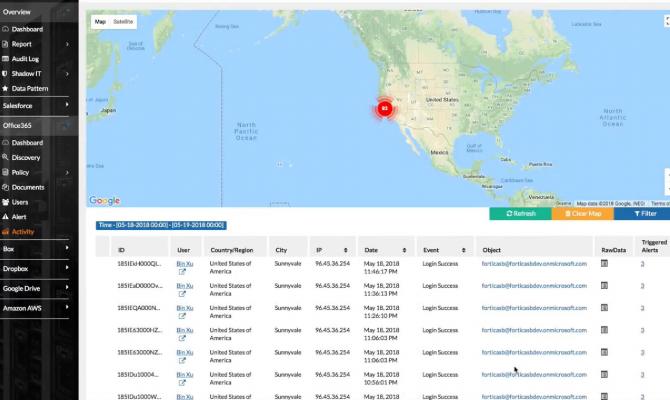The width and height of the screenshot is (670, 400).
Task: Open RawData icon for 10:56:01 PM login
Action: click(604, 374)
